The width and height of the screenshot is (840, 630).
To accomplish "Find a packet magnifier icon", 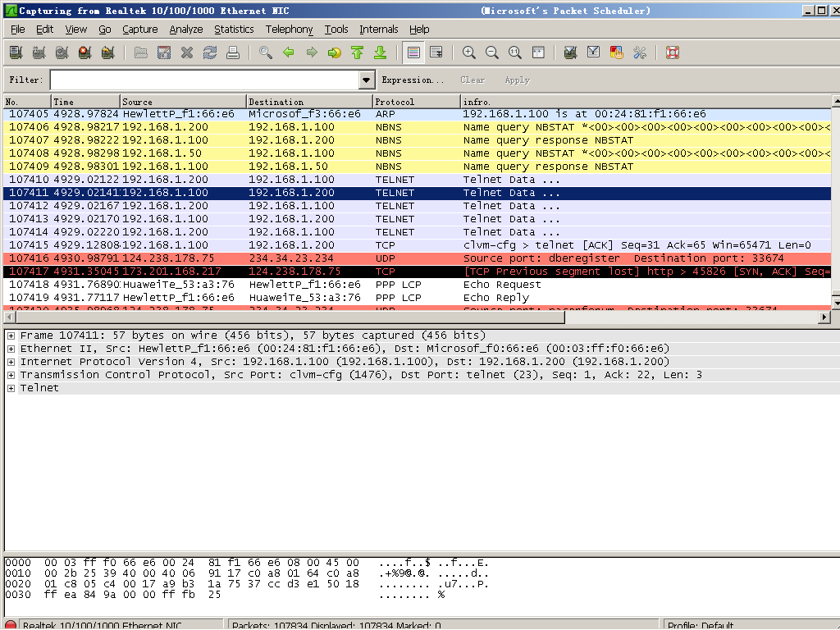I will click(x=266, y=52).
